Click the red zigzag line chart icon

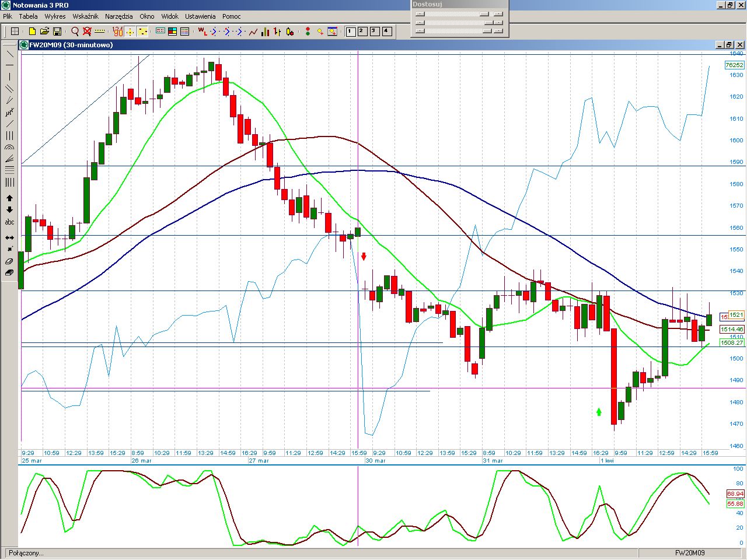253,32
